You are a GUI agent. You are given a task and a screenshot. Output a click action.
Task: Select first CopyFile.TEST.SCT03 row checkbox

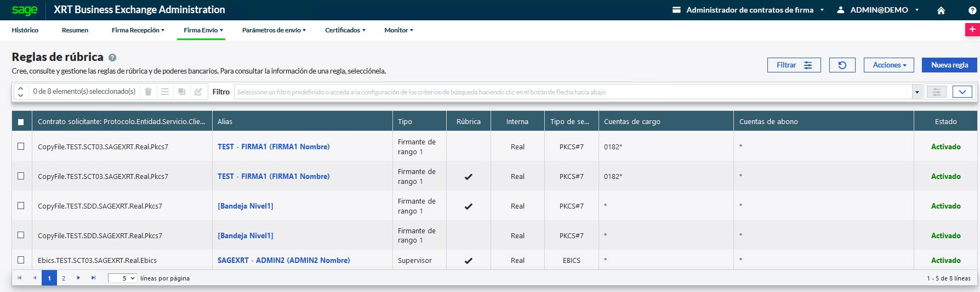(x=21, y=147)
